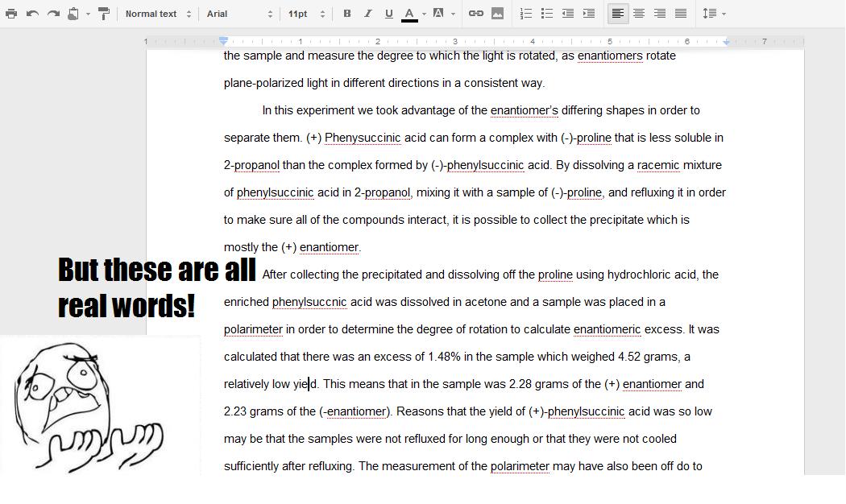Start a bulleted list

coord(547,14)
